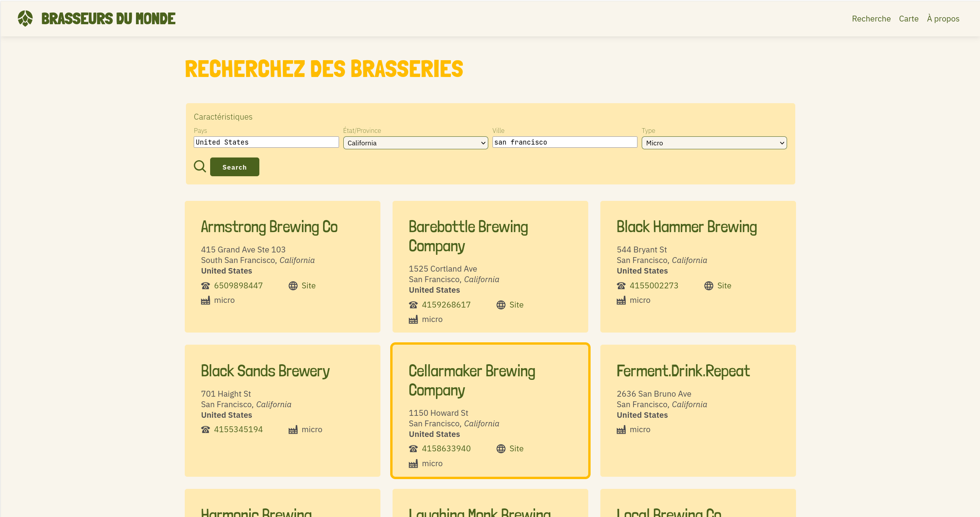Click the Pays input with United States
Viewport: 980px width, 517px height.
pos(266,142)
